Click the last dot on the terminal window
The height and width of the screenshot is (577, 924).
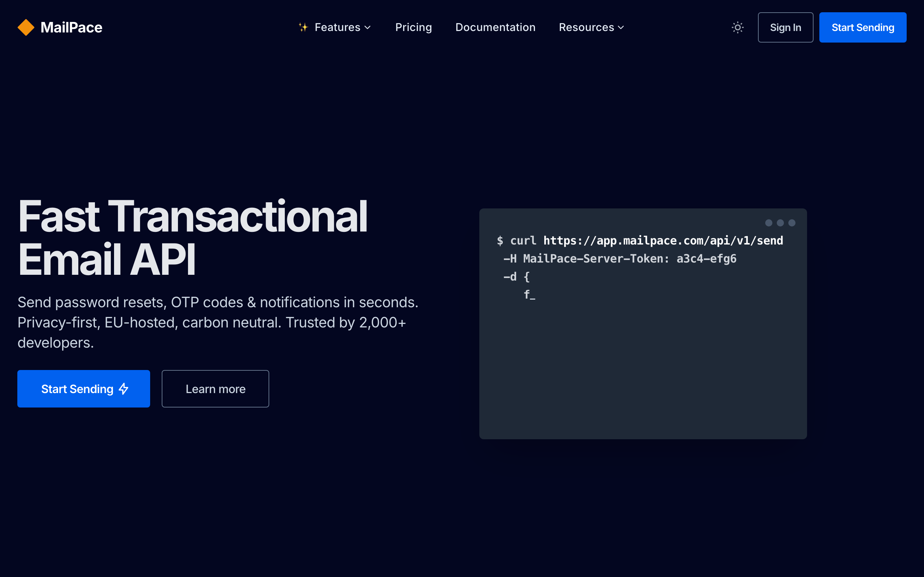[792, 223]
